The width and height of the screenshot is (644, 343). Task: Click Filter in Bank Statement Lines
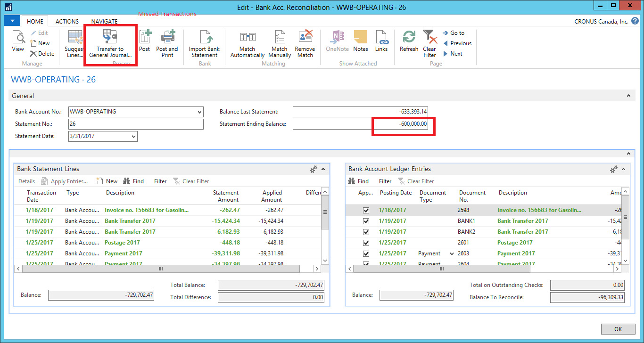pyautogui.click(x=160, y=181)
